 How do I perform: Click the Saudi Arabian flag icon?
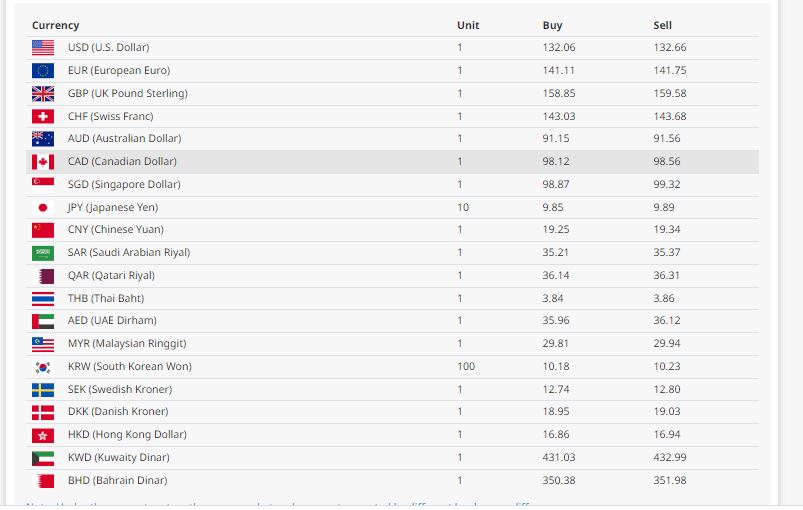(43, 253)
